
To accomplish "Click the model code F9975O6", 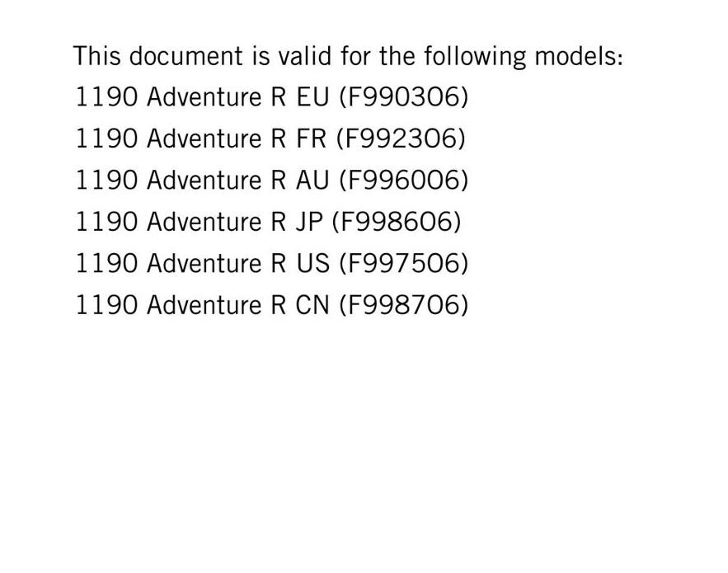I will click(x=403, y=263).
